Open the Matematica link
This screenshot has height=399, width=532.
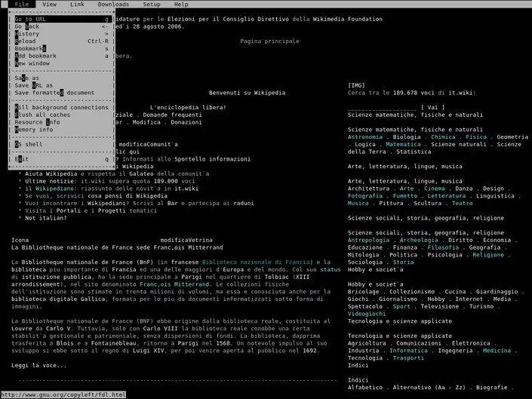(x=403, y=144)
